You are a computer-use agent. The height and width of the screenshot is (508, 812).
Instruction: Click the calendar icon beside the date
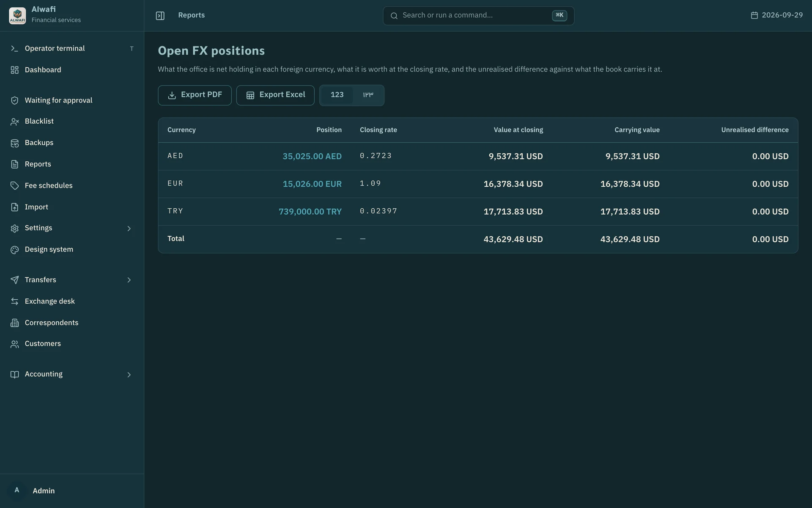[x=754, y=15]
